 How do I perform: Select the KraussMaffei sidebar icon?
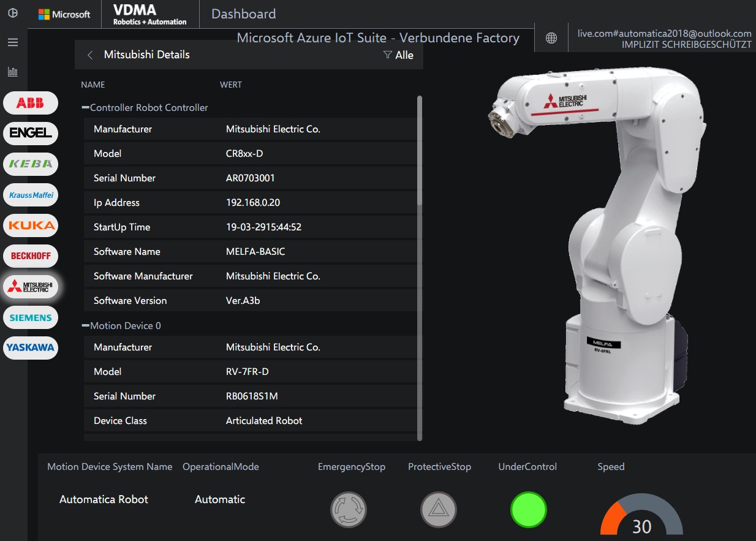(x=30, y=195)
